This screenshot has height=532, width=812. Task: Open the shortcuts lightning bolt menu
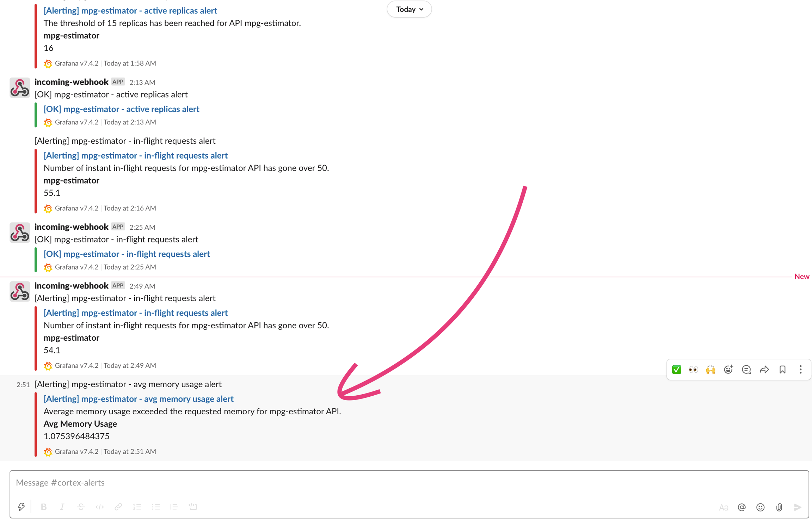(21, 507)
